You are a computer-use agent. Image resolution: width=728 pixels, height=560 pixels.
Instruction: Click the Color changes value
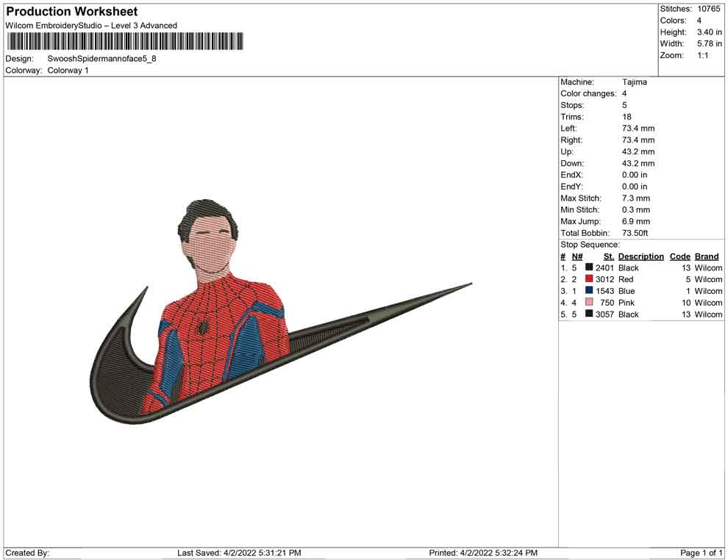click(x=624, y=94)
